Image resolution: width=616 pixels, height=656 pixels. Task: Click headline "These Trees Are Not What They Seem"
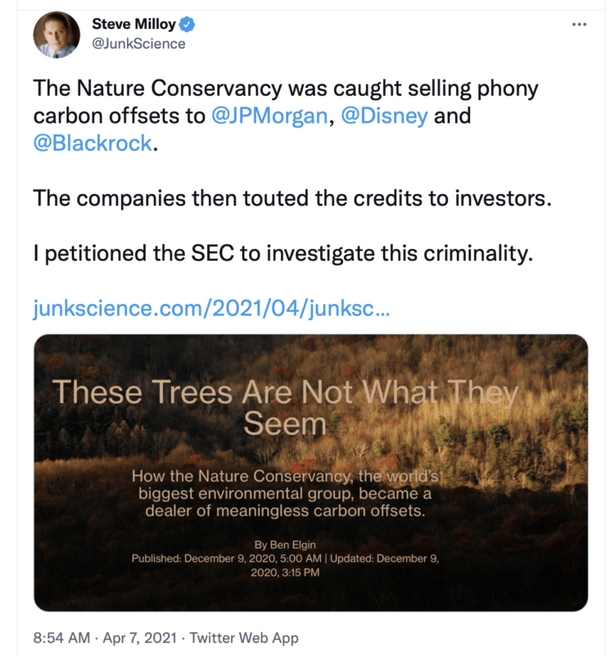285,407
